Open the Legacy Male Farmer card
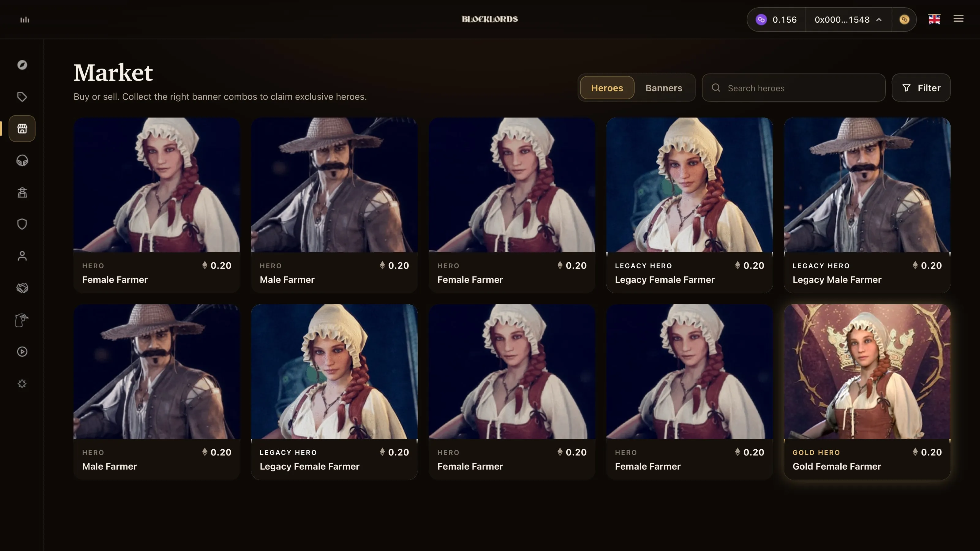 pyautogui.click(x=867, y=205)
